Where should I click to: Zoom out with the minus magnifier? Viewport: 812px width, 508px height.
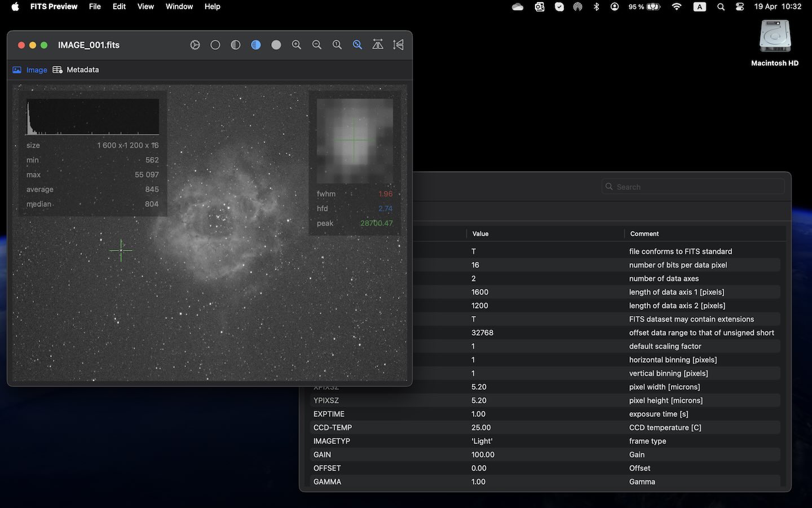pos(317,45)
